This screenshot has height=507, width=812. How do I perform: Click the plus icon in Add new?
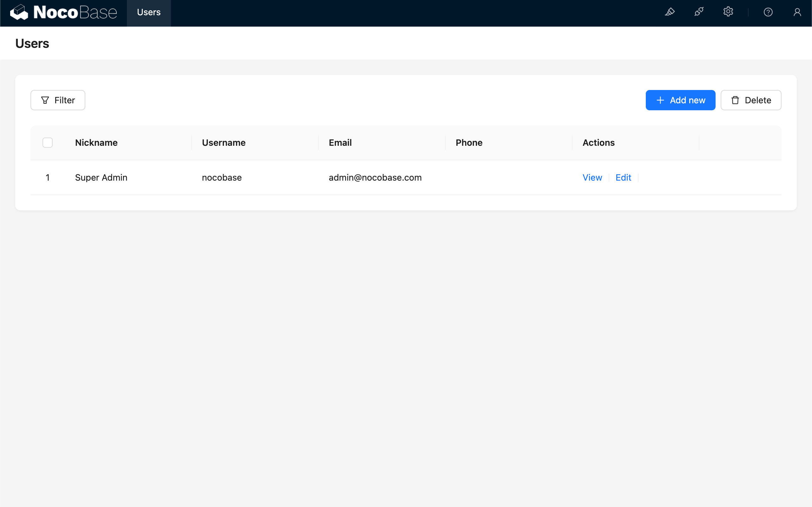pyautogui.click(x=660, y=100)
